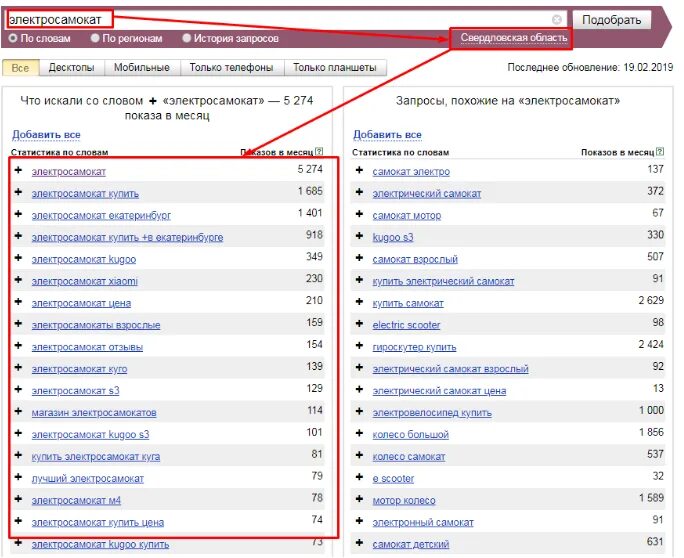
Task: Click plus beside 'мотор колесо'
Action: pyautogui.click(x=359, y=499)
